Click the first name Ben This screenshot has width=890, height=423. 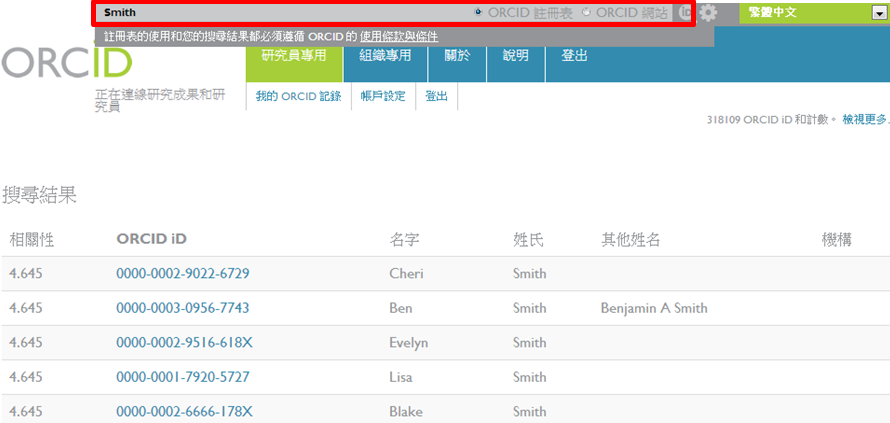[401, 308]
